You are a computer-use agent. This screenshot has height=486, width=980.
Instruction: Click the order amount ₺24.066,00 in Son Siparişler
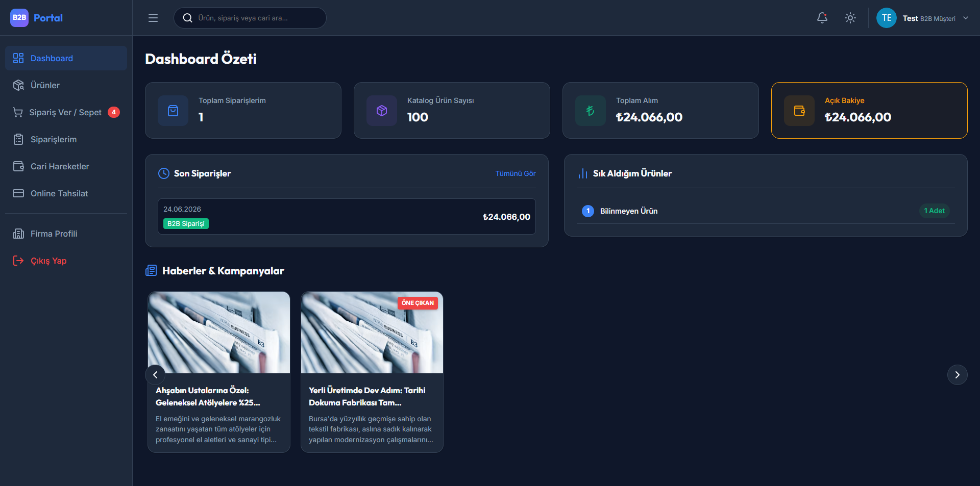(506, 217)
